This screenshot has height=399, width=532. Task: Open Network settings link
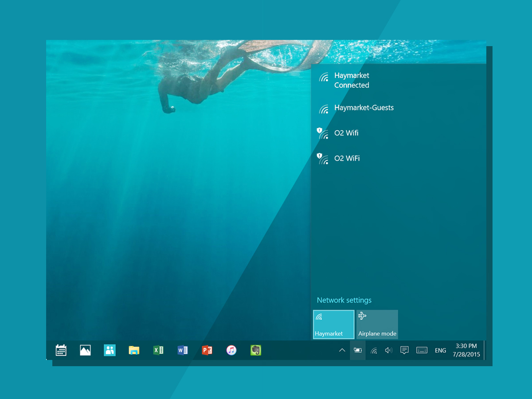coord(344,300)
